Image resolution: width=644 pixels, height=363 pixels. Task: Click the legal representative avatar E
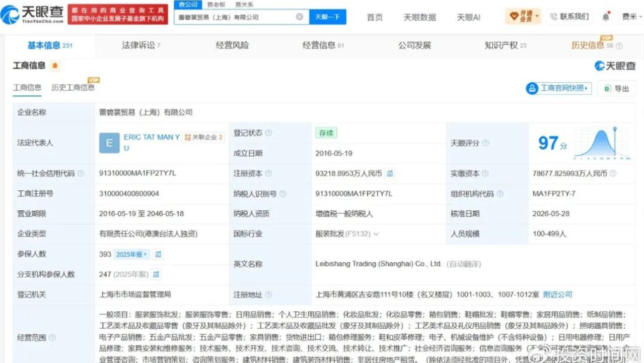109,143
